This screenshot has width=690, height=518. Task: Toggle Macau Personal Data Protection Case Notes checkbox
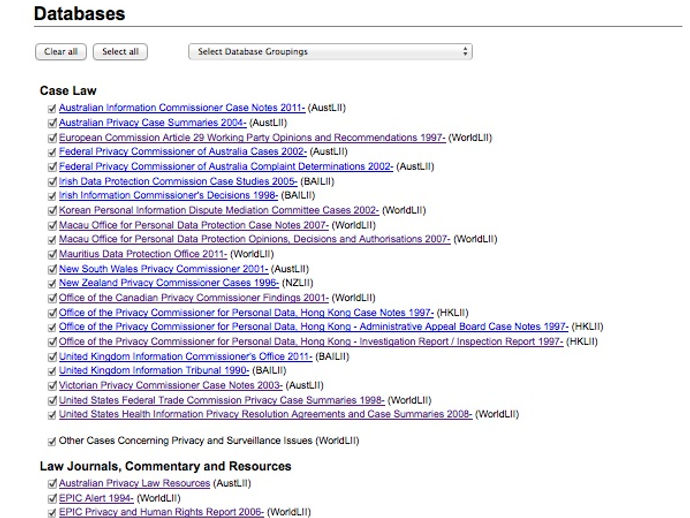click(x=52, y=225)
